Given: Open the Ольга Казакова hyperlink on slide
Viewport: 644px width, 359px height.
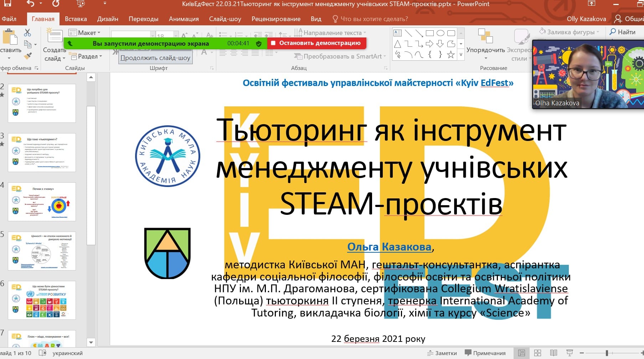Looking at the screenshot, I should [x=389, y=247].
